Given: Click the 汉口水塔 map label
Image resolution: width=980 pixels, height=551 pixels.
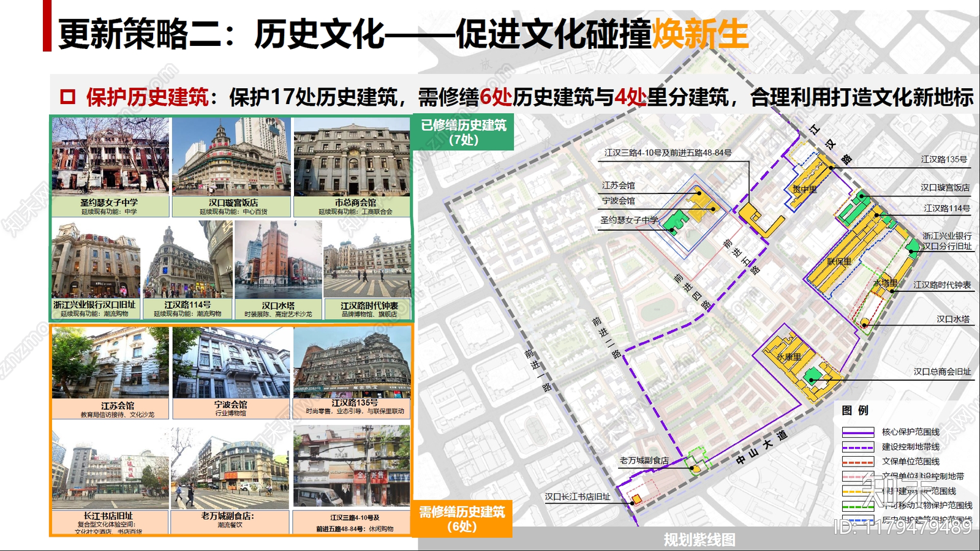Looking at the screenshot, I should [x=953, y=320].
